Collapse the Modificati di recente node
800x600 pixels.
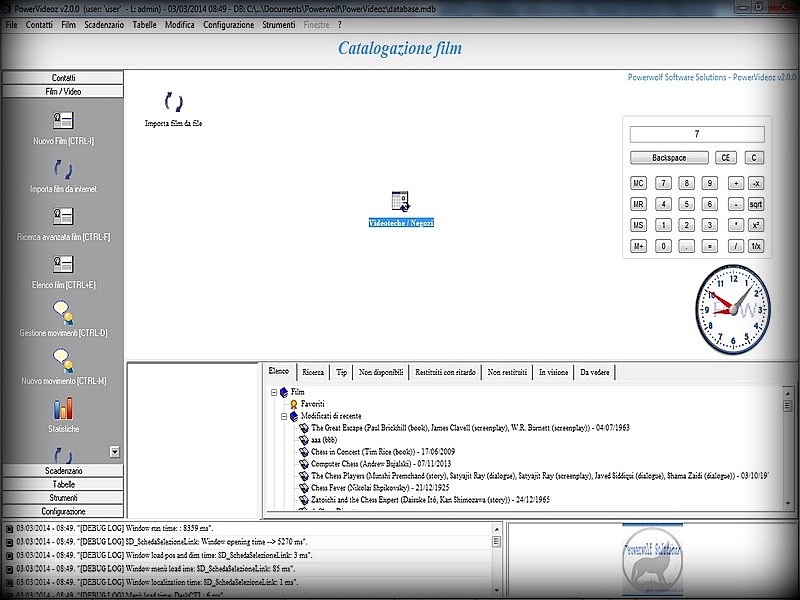pyautogui.click(x=284, y=416)
